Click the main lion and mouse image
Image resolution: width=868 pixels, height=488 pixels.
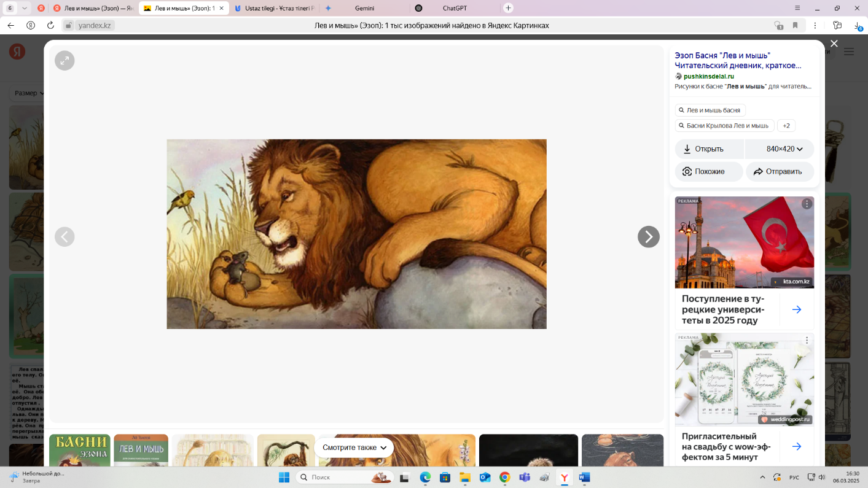pos(356,234)
